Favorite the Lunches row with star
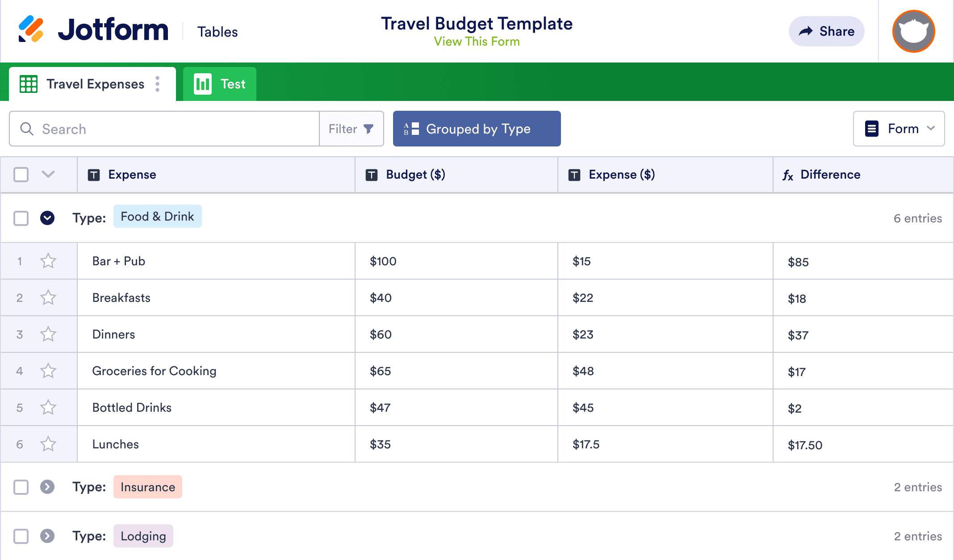Viewport: 954px width, 560px height. [x=48, y=444]
